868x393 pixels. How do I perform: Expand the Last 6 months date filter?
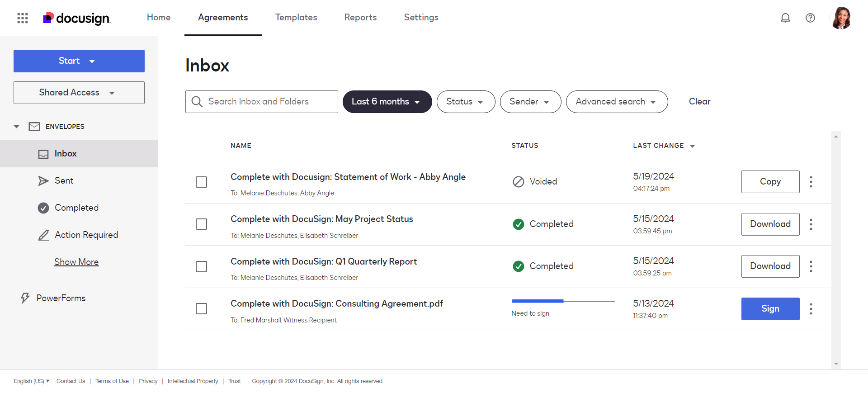click(387, 102)
